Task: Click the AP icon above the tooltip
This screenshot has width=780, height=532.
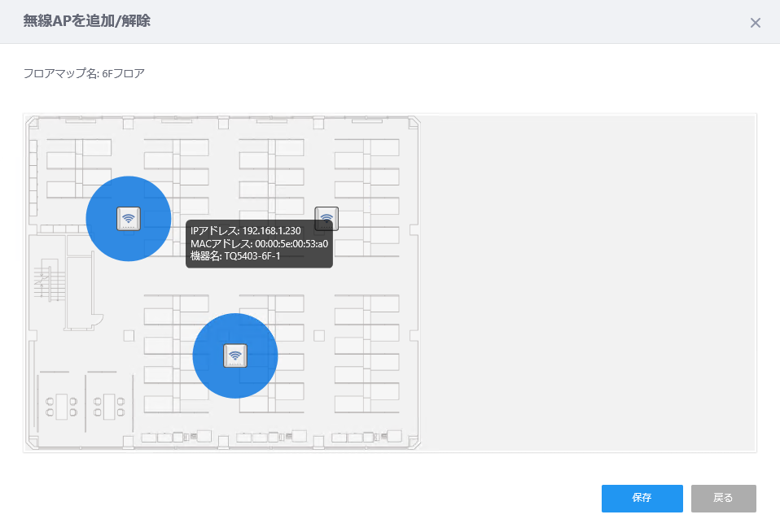Action: 326,218
